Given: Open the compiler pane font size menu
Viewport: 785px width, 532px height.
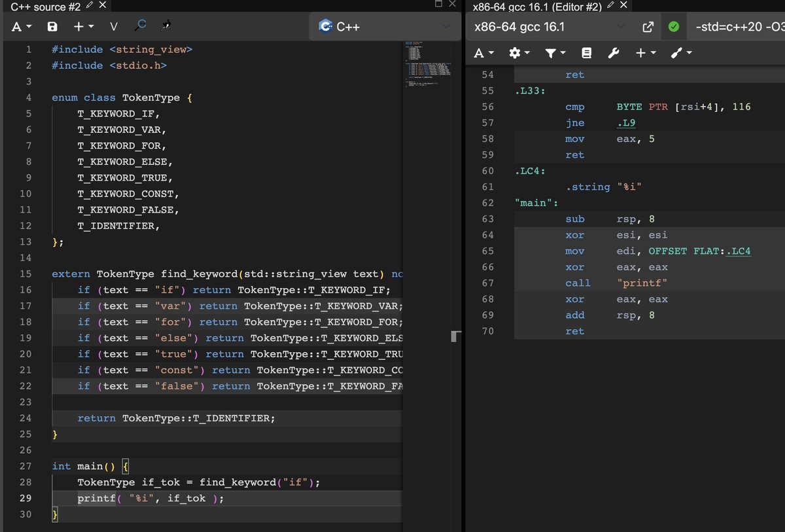Looking at the screenshot, I should (484, 53).
